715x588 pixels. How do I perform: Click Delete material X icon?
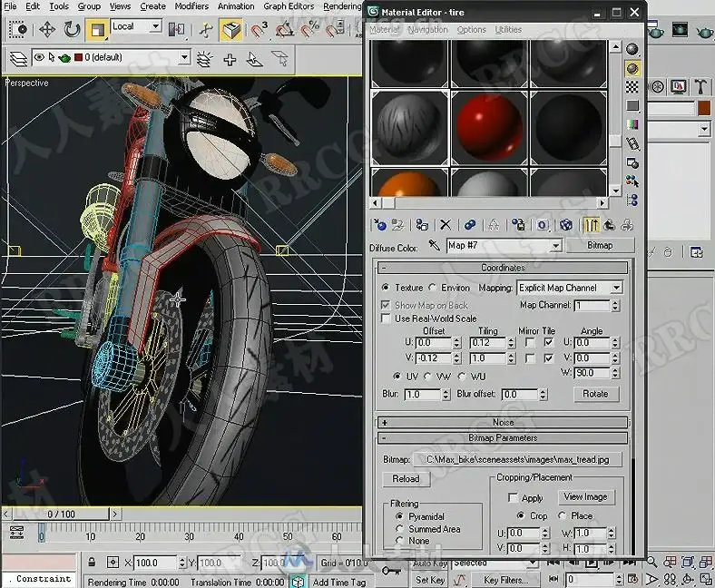(445, 224)
